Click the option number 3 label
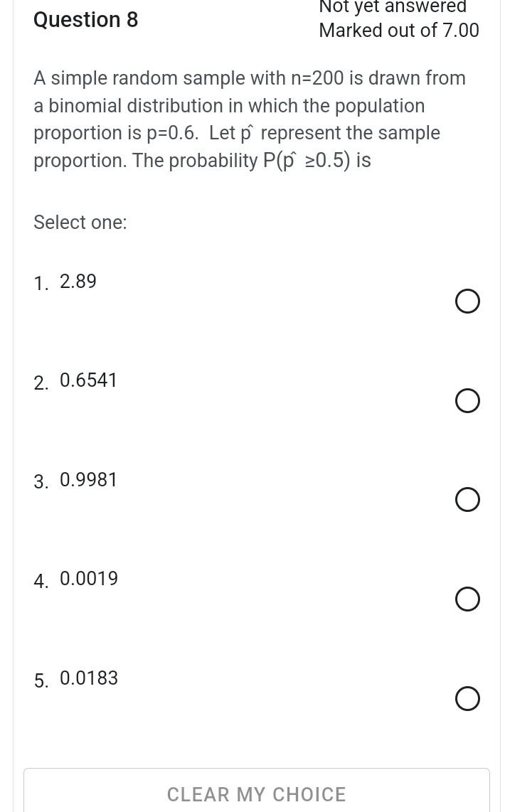Screen dimensions: 505x812 point(41,482)
